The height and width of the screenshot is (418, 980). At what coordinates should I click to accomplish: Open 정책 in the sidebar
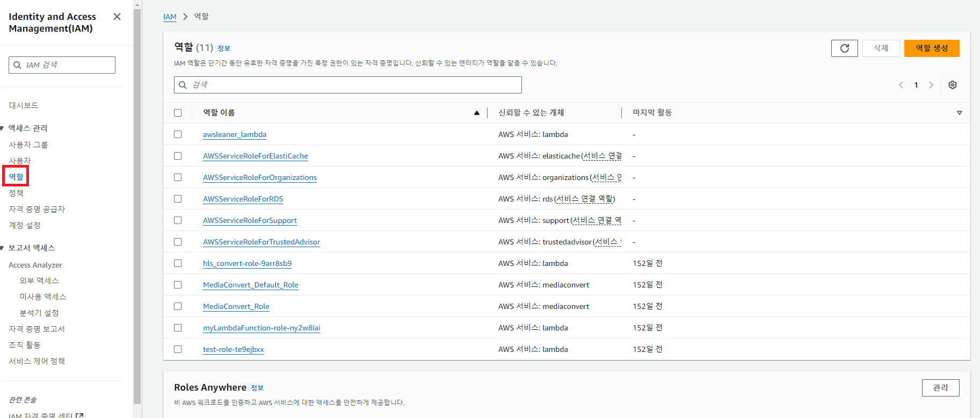(x=16, y=193)
